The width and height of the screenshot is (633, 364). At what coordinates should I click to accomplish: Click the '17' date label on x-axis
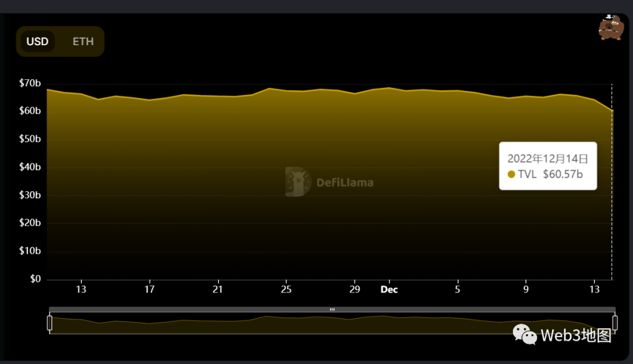point(150,290)
